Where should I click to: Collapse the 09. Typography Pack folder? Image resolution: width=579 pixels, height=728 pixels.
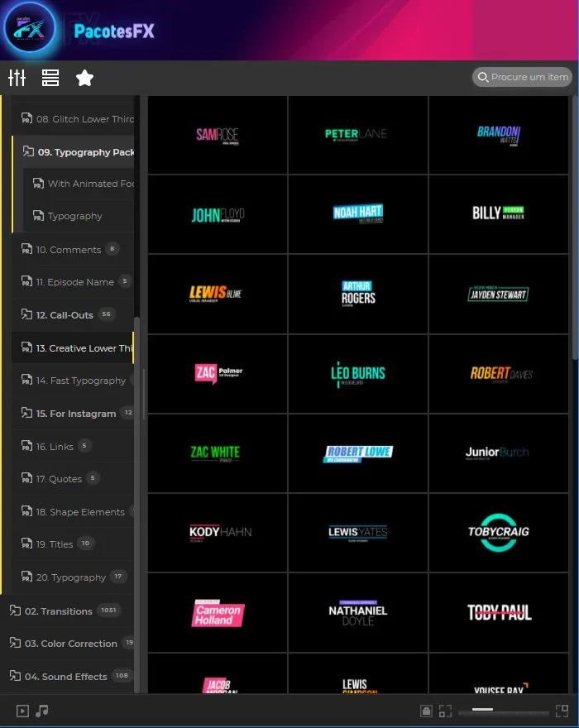point(28,152)
